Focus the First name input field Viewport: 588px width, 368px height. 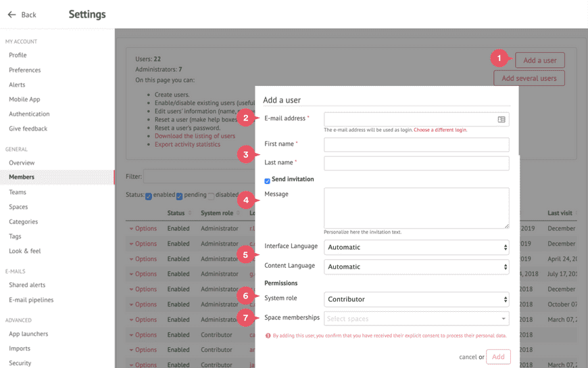416,145
